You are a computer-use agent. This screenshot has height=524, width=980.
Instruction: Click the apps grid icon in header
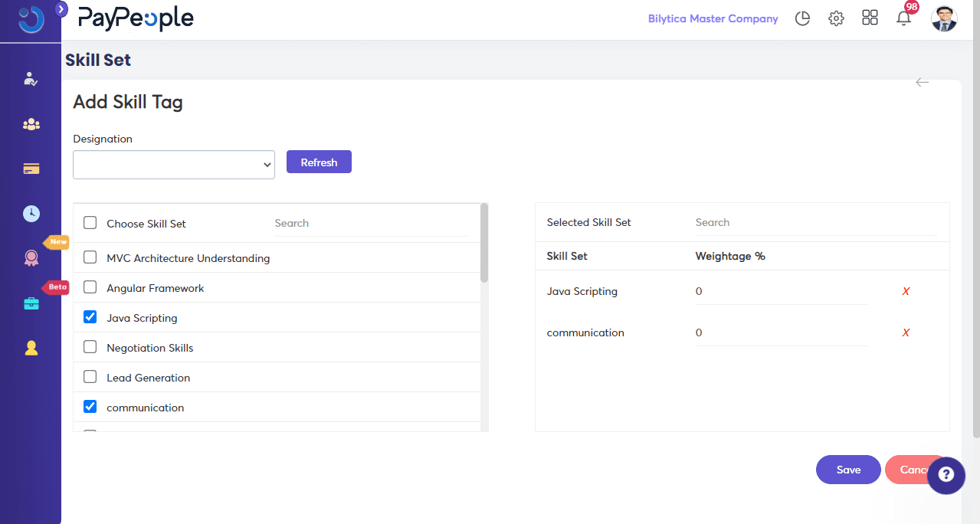pos(870,18)
